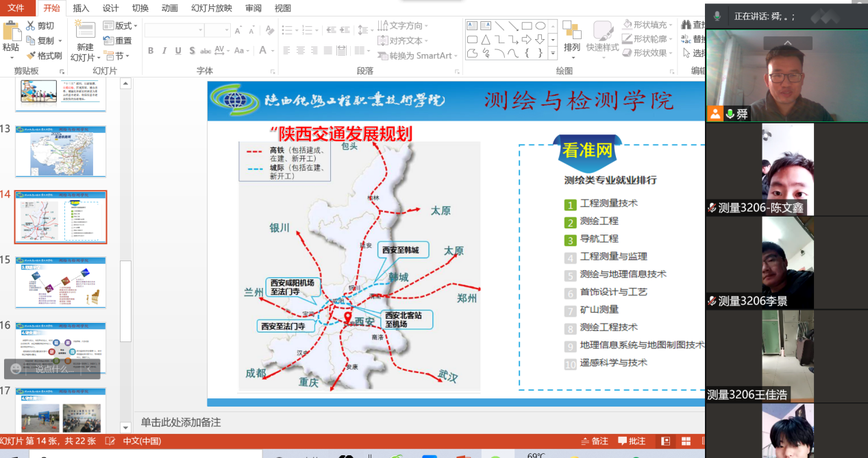
Task: Click the Comments (批注) button in the status bar
Action: click(x=631, y=441)
